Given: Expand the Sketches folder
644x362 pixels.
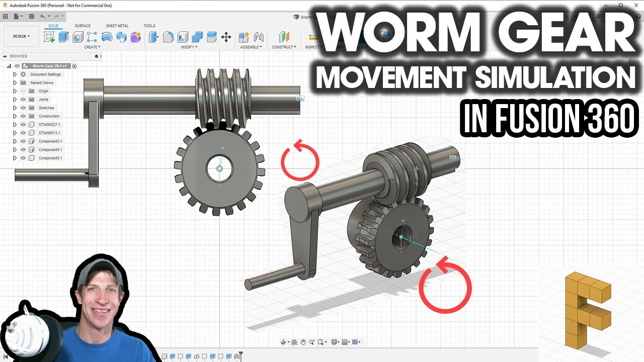Looking at the screenshot, I should coord(15,108).
